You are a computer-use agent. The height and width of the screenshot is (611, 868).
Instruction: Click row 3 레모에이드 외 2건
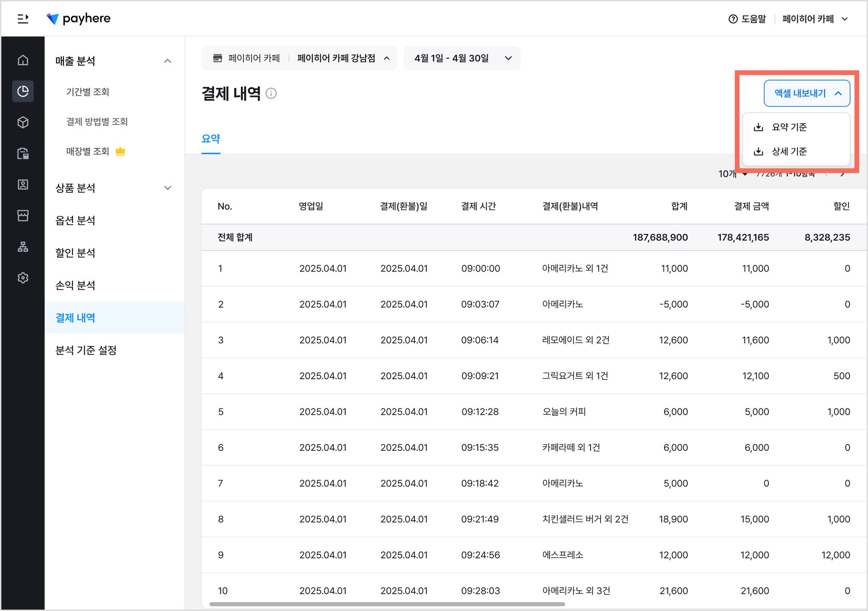coord(576,340)
